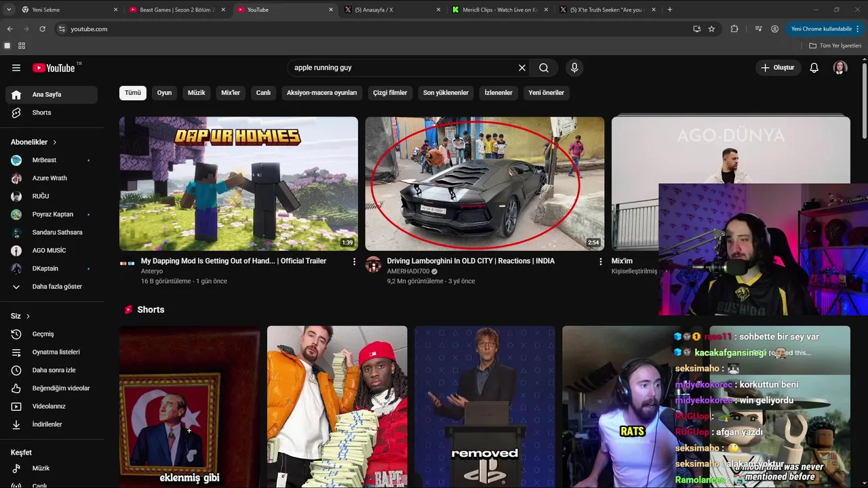868x488 pixels.
Task: Open the 'eklenmiş gibi' short
Action: pyautogui.click(x=189, y=407)
